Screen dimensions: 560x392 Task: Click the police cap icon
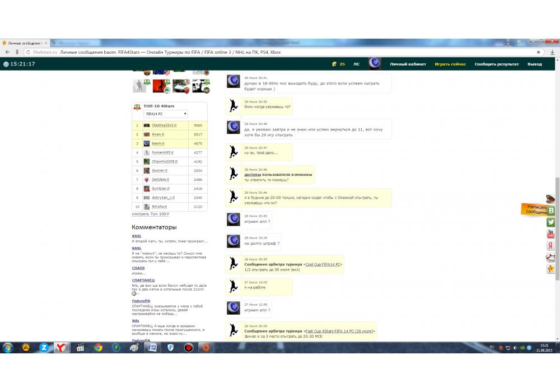[550, 199]
